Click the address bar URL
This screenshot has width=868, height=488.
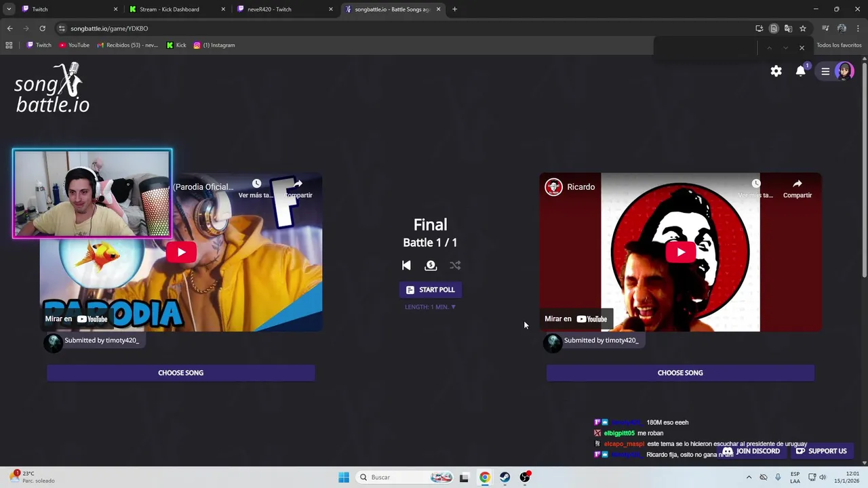click(109, 28)
